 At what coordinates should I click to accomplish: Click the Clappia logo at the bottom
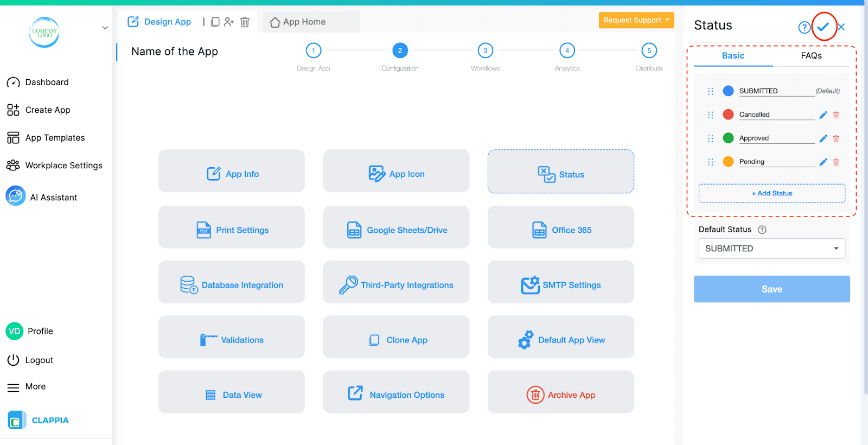point(39,420)
